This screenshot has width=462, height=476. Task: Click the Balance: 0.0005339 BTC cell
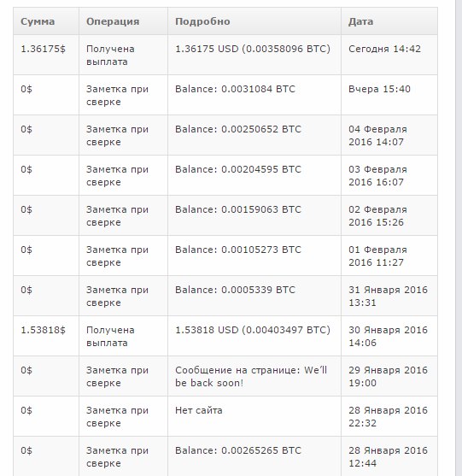(x=254, y=296)
